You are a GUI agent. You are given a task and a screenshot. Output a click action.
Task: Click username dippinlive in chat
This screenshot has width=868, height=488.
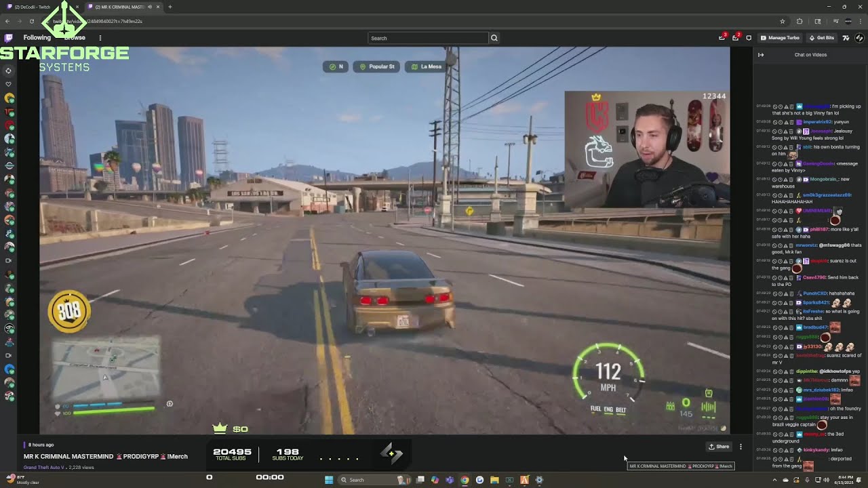(x=806, y=371)
